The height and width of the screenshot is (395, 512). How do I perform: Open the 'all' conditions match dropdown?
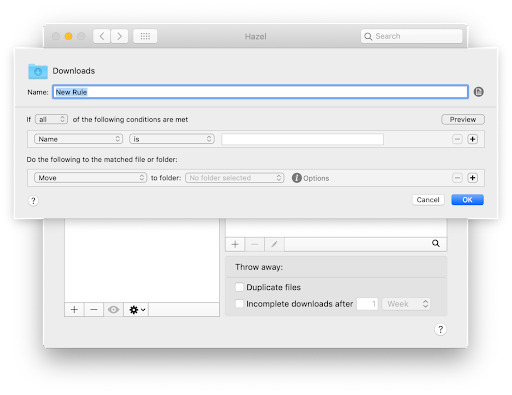pos(52,119)
